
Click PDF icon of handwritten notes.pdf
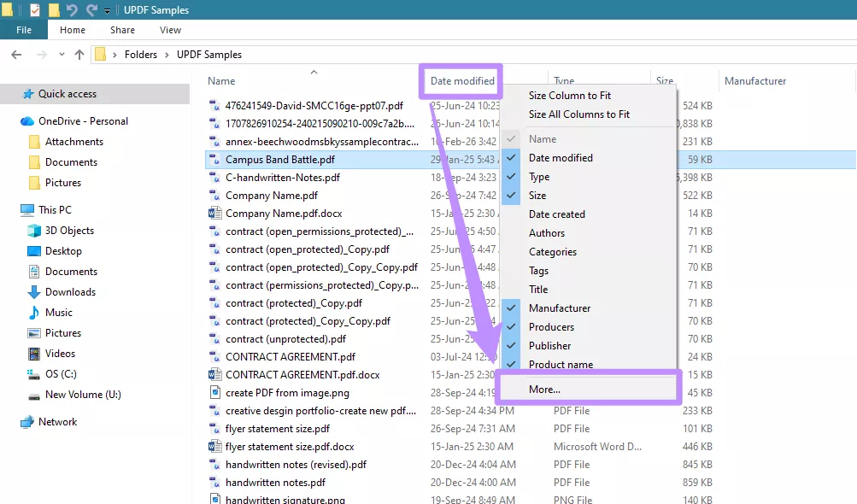pos(214,483)
